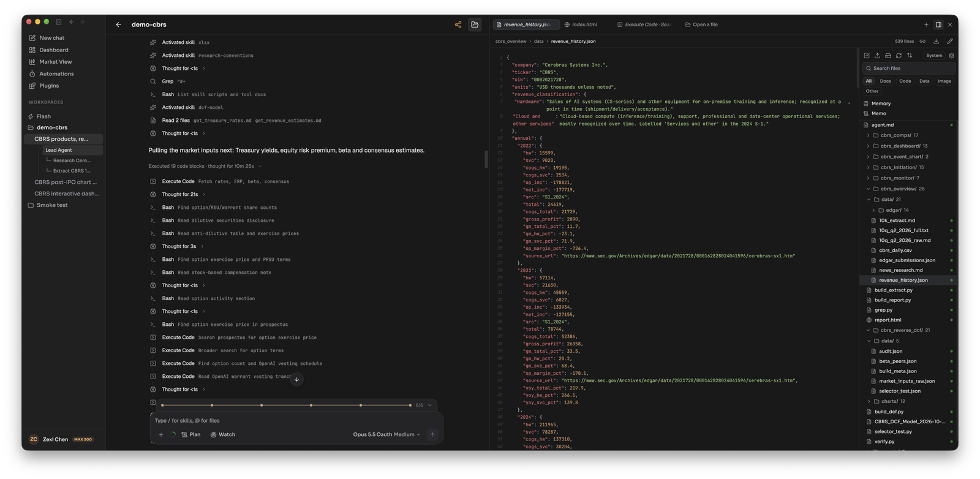Click the first dot on progress track
Screen dimensions: 980x479
coord(162,405)
